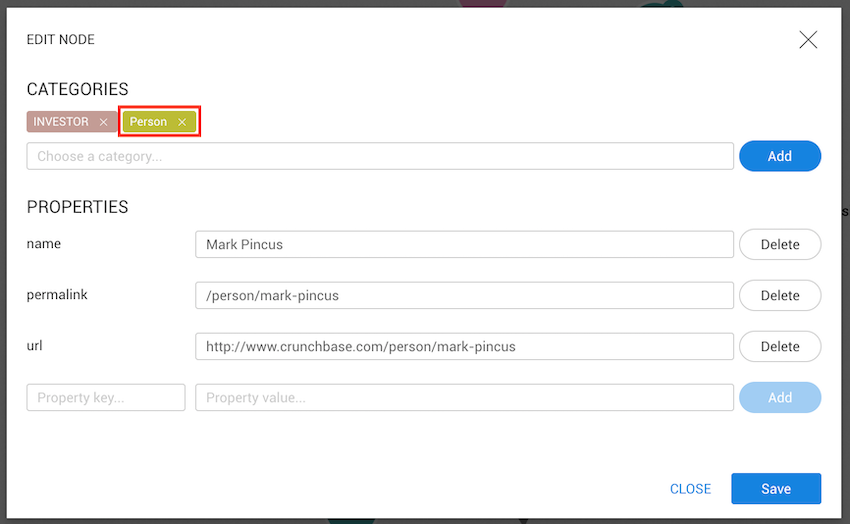Click the CLOSE link
Screen dimensions: 850x524
(690, 489)
